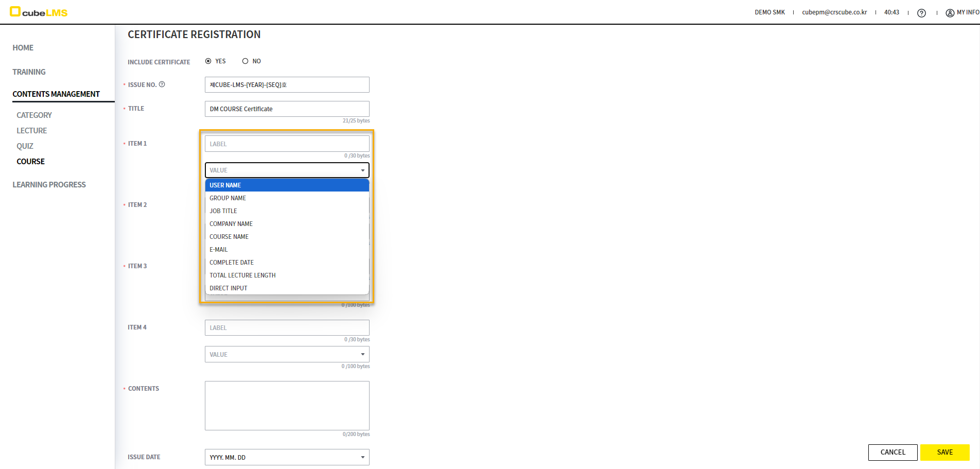The height and width of the screenshot is (469, 980).
Task: Focus the CONTENTS text area
Action: point(287,406)
